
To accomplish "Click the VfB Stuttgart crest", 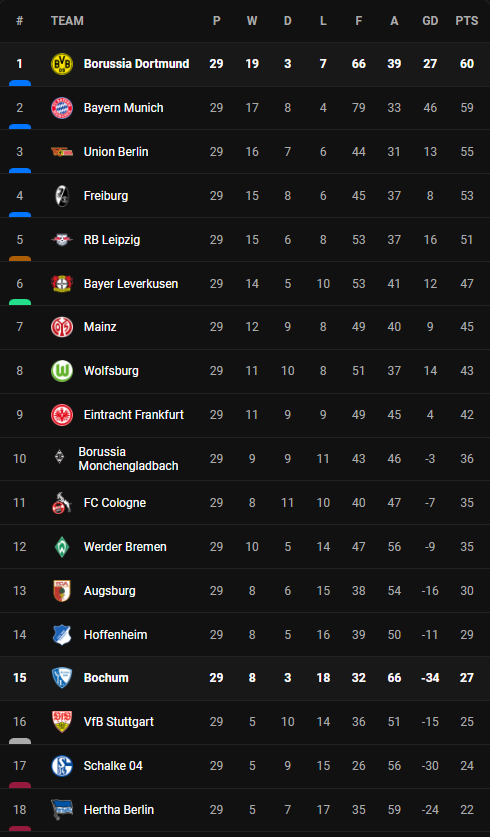I will tap(62, 722).
